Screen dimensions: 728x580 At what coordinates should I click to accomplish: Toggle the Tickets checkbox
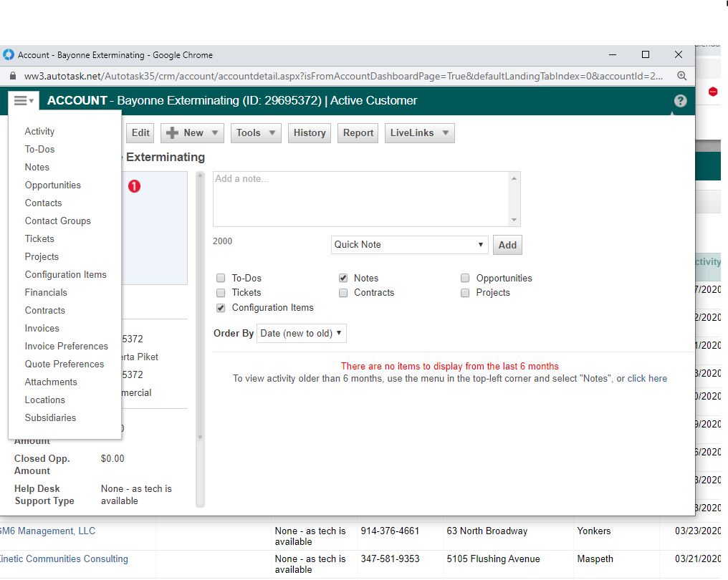[x=221, y=293]
